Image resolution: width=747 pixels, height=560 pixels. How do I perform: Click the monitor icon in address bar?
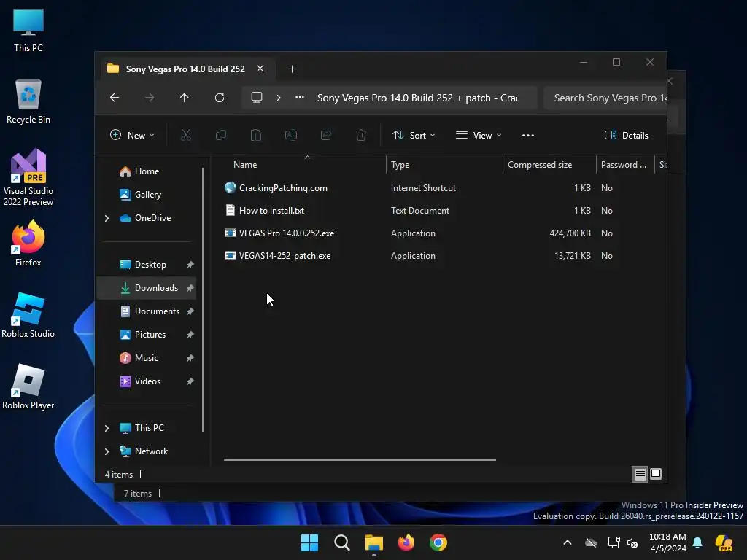point(257,98)
